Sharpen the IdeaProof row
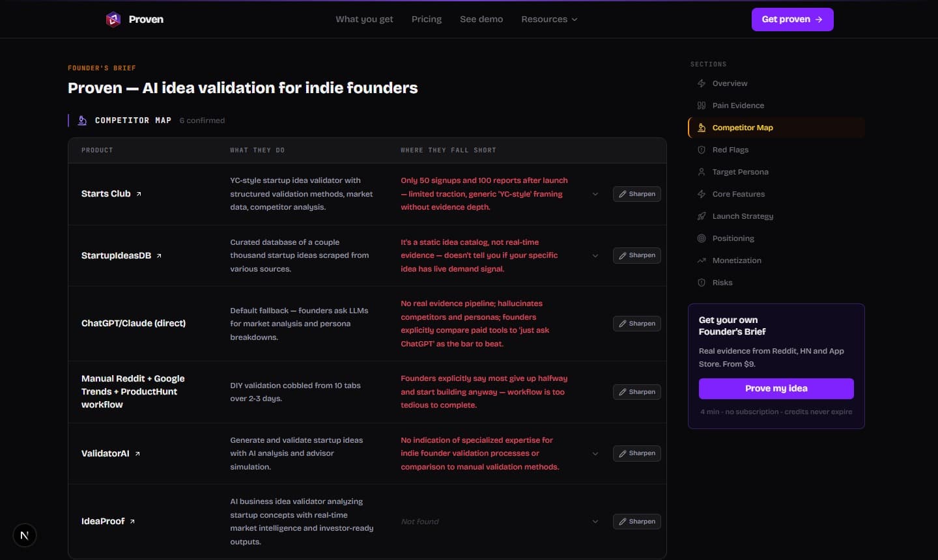Image resolution: width=938 pixels, height=560 pixels. coord(636,522)
